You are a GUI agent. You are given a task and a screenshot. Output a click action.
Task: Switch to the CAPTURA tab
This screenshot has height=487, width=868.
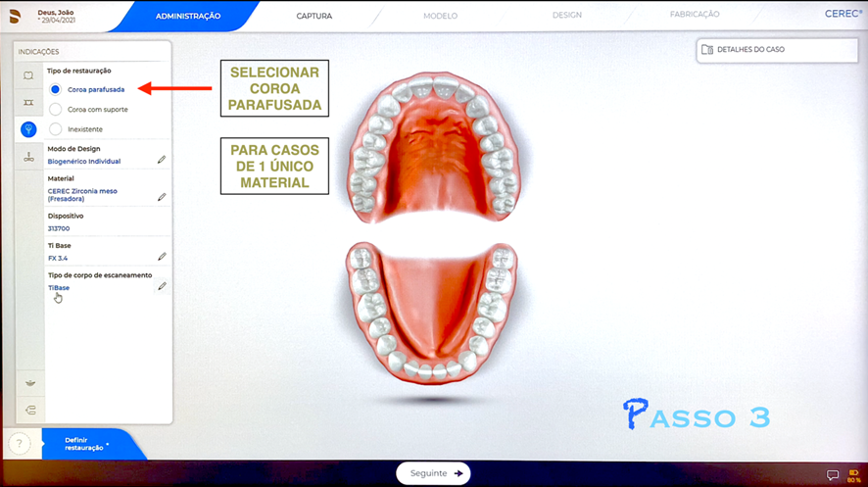[x=314, y=16]
